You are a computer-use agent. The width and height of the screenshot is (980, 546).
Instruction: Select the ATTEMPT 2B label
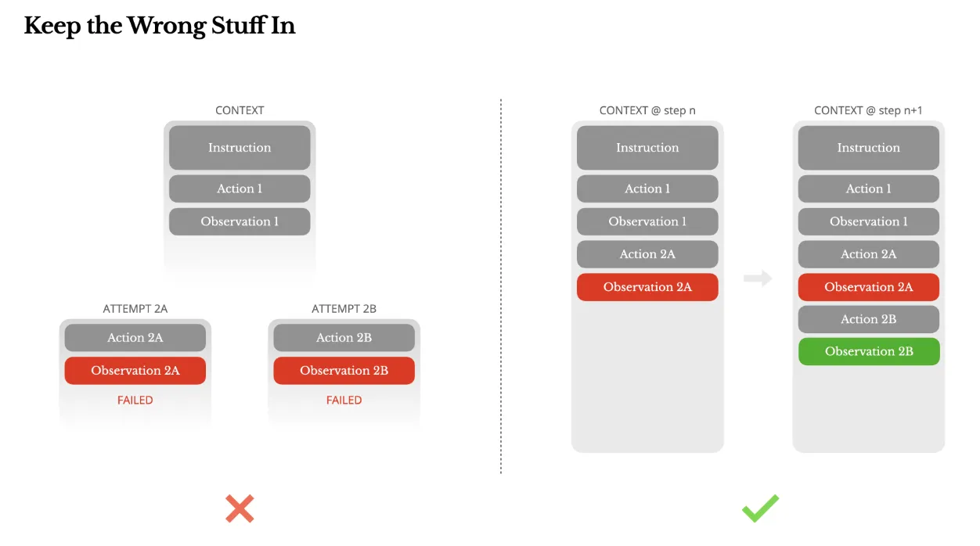344,309
